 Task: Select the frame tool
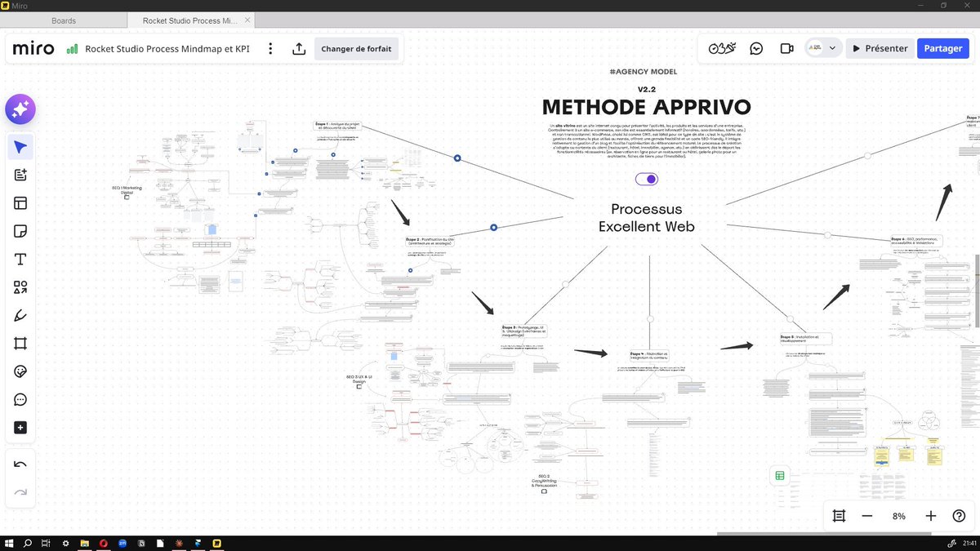pos(20,344)
